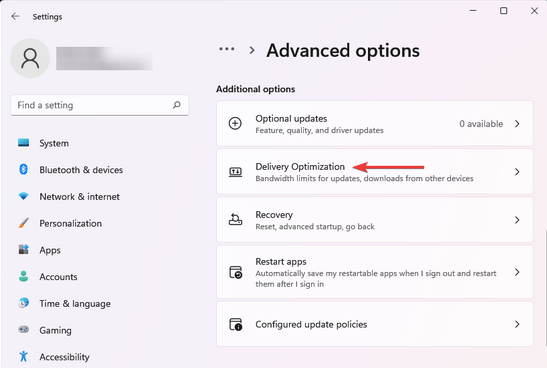547x368 pixels.
Task: Open Recovery options
Action: [375, 220]
